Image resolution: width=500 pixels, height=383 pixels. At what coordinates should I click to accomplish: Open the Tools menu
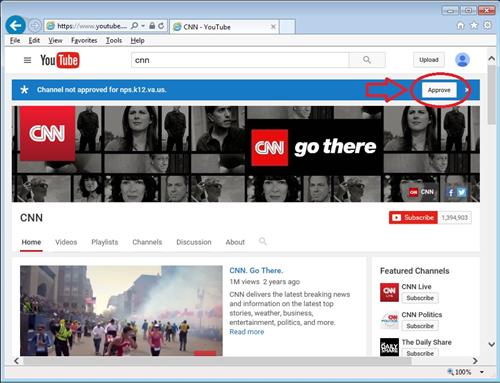114,40
